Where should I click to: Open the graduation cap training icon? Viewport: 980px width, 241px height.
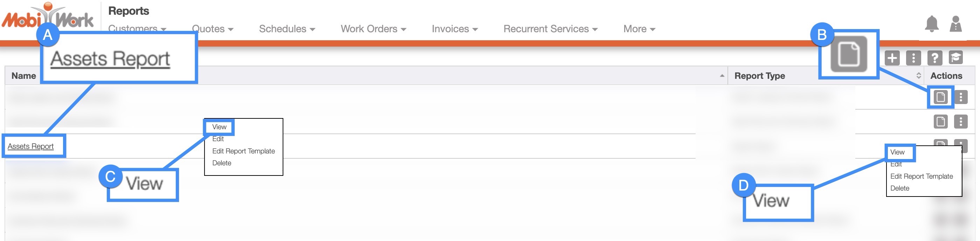pyautogui.click(x=955, y=58)
